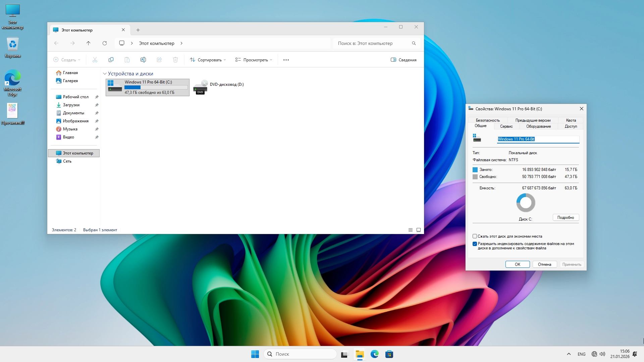Expand the Сортировать dropdown
This screenshot has height=362, width=644.
[x=208, y=60]
